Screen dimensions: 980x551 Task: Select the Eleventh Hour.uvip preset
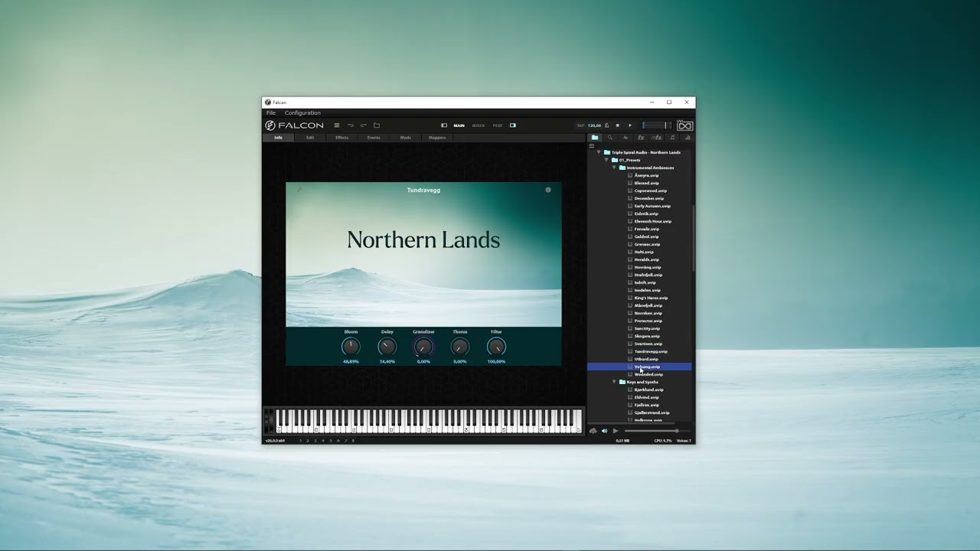pos(652,221)
